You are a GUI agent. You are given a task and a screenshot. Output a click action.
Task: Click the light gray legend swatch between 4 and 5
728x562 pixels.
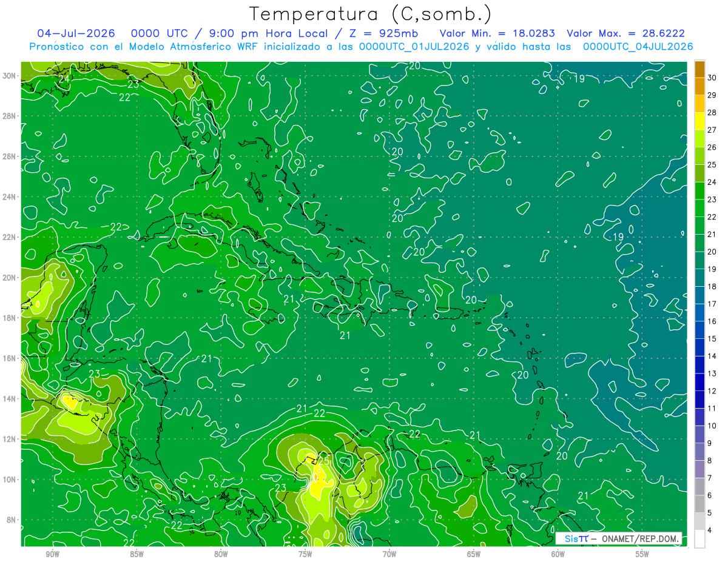click(x=699, y=521)
